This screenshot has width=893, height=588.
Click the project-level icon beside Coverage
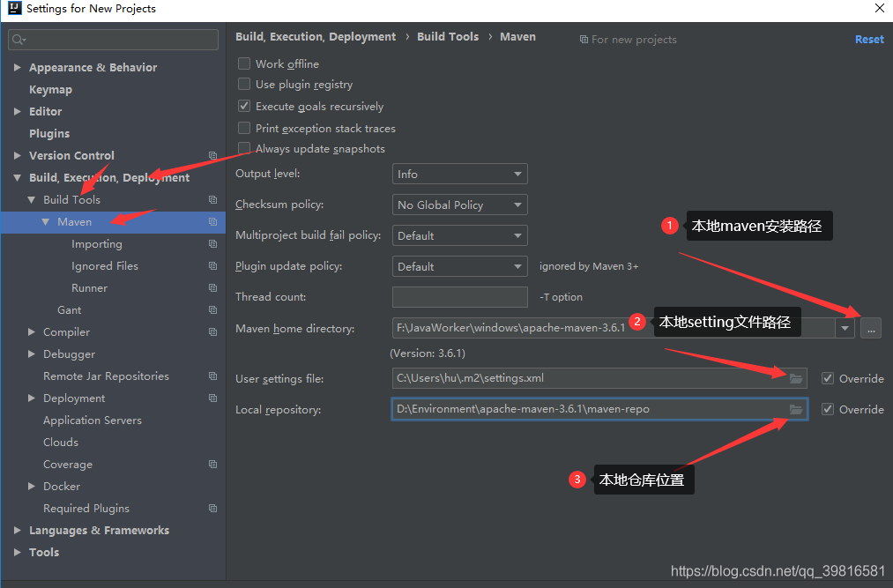tap(213, 465)
